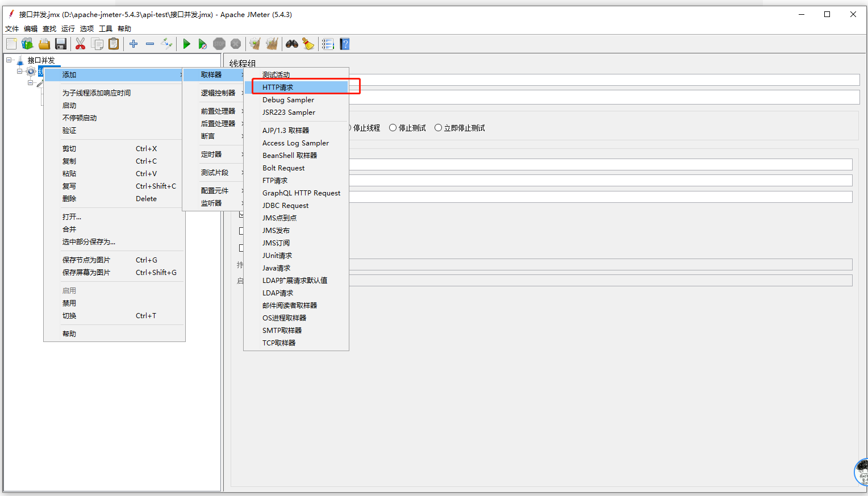The image size is (868, 496).
Task: Select BeanShell 取样器 entry
Action: click(296, 155)
